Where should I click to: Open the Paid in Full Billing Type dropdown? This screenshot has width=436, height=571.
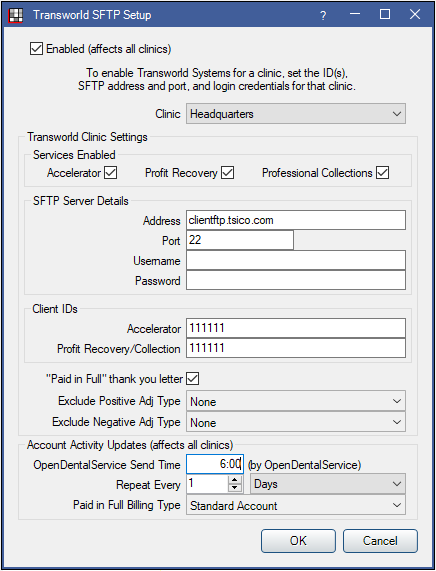[296, 505]
